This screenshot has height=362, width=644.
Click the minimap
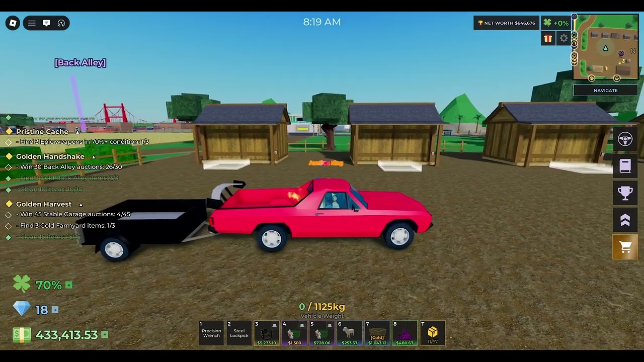[x=606, y=47]
